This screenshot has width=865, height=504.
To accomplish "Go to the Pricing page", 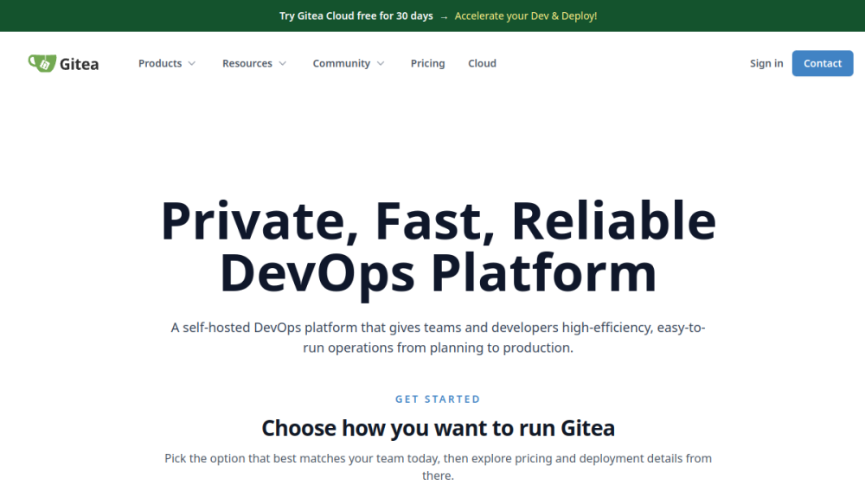I will (427, 63).
